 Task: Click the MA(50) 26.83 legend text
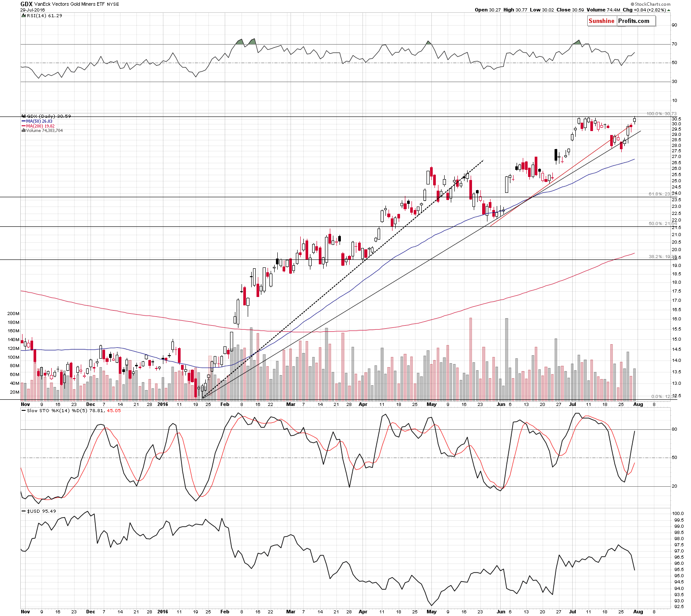pos(39,121)
